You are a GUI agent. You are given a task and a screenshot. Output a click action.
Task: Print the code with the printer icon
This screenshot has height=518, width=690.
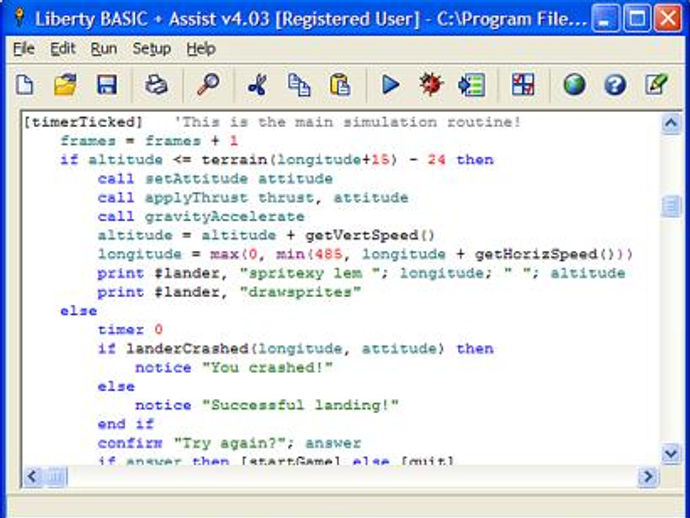point(156,84)
